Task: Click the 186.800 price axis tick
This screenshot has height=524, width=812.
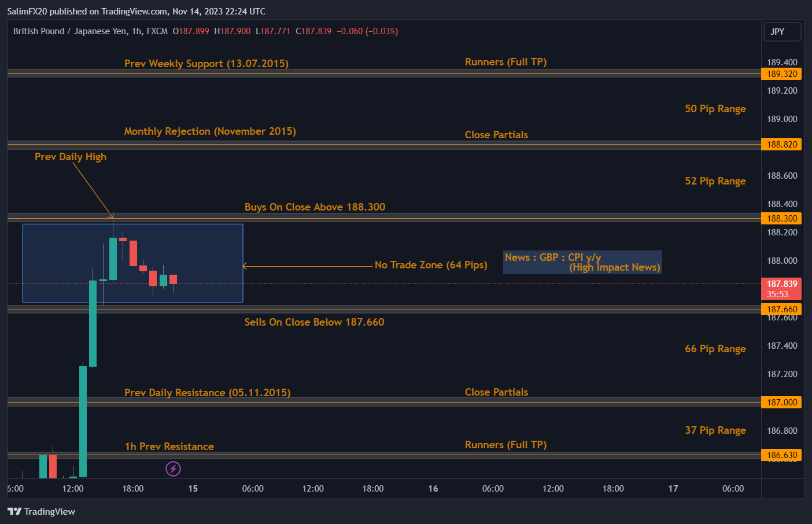Action: pyautogui.click(x=782, y=431)
